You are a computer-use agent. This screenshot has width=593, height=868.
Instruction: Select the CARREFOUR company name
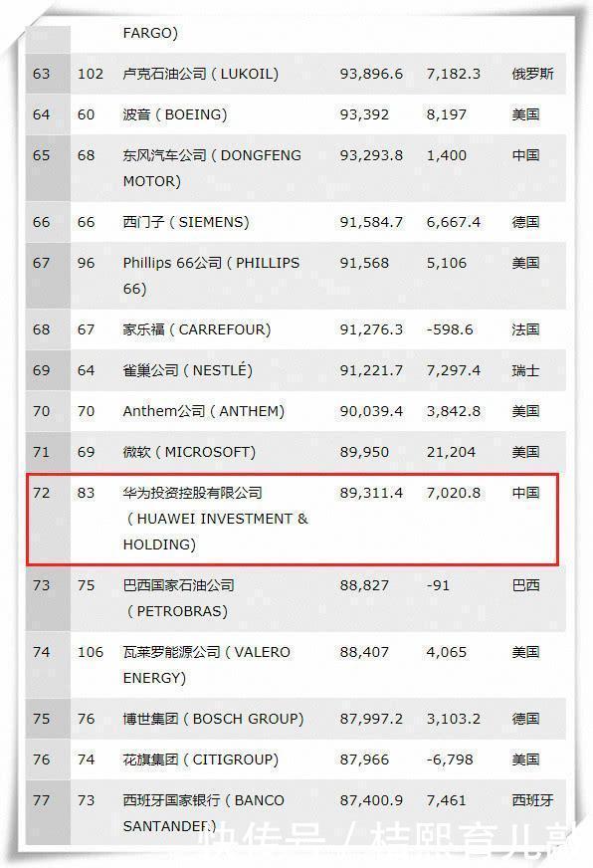coord(196,329)
